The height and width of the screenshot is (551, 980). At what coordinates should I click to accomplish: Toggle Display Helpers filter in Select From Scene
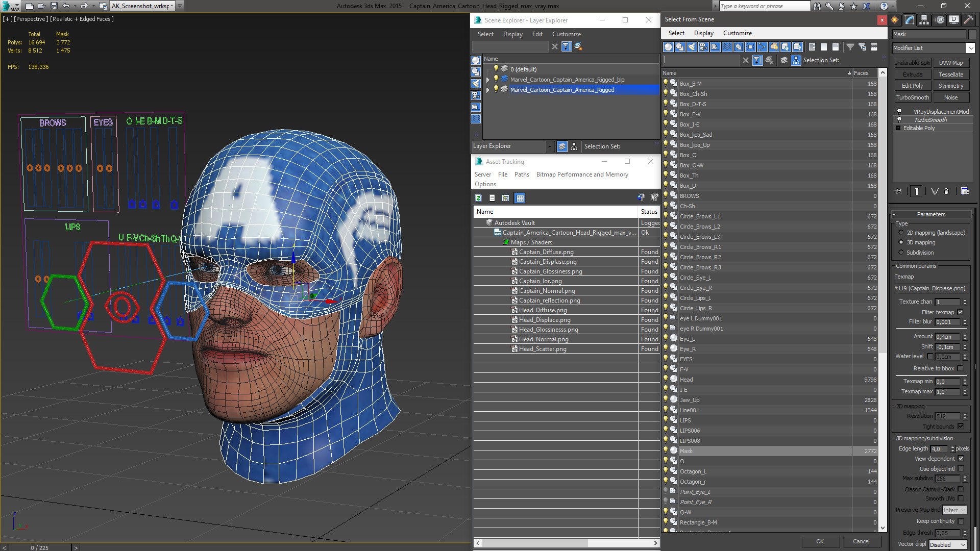click(715, 47)
